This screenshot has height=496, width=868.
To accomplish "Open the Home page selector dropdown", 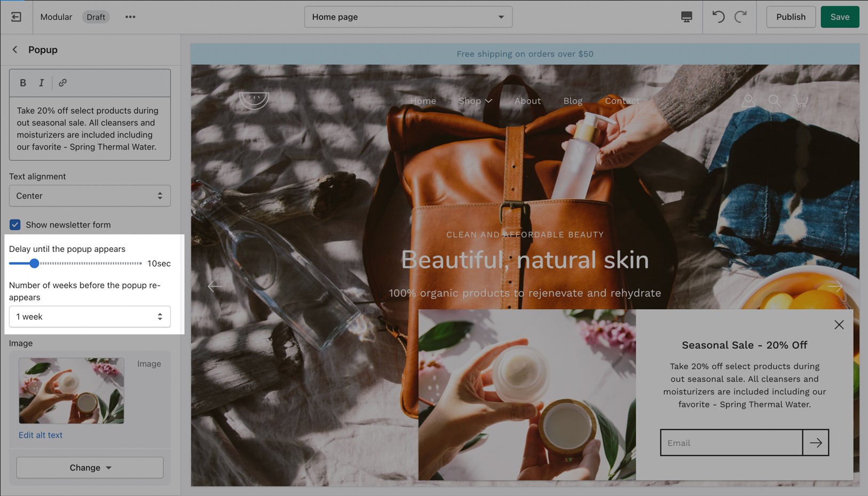I will 408,17.
